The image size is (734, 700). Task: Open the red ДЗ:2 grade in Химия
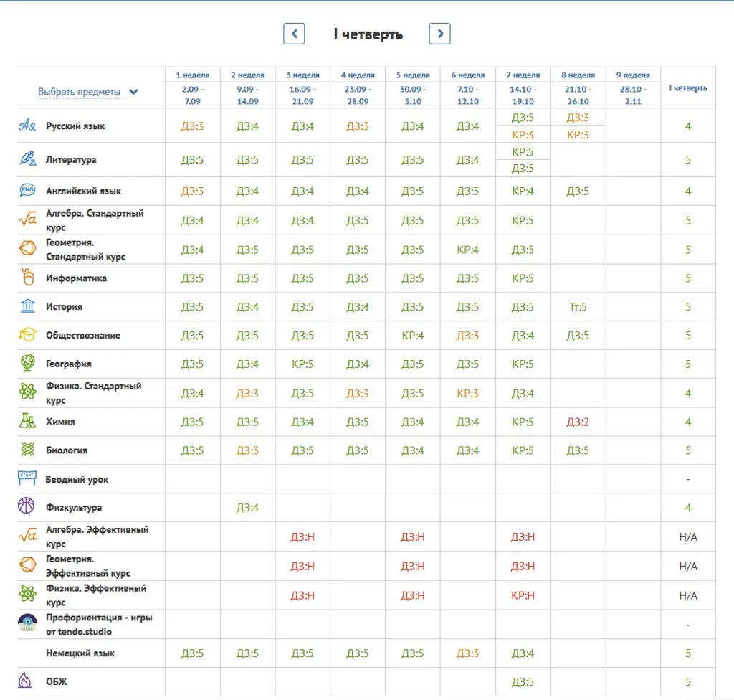[x=578, y=422]
